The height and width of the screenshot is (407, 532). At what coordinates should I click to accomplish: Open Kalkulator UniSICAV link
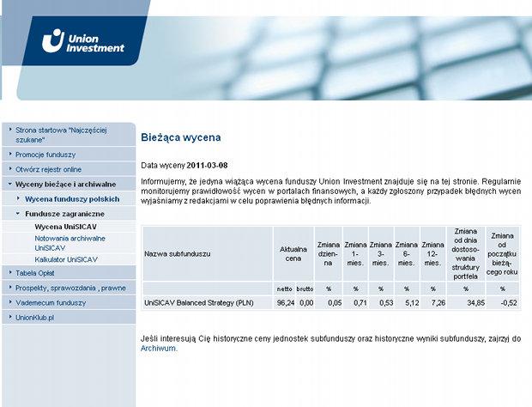pos(66,259)
